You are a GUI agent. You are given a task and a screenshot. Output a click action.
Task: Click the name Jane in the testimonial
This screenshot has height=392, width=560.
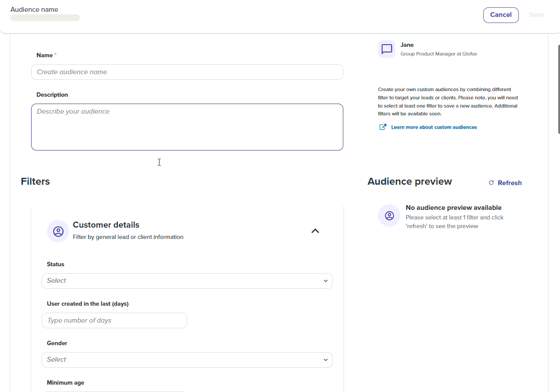pyautogui.click(x=407, y=45)
